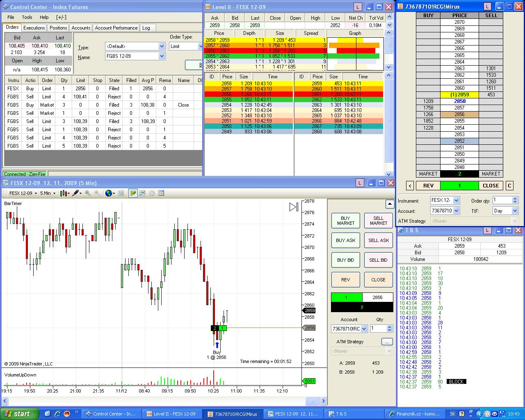Open the third quick launch browser icon
The width and height of the screenshot is (525, 420).
point(67,414)
